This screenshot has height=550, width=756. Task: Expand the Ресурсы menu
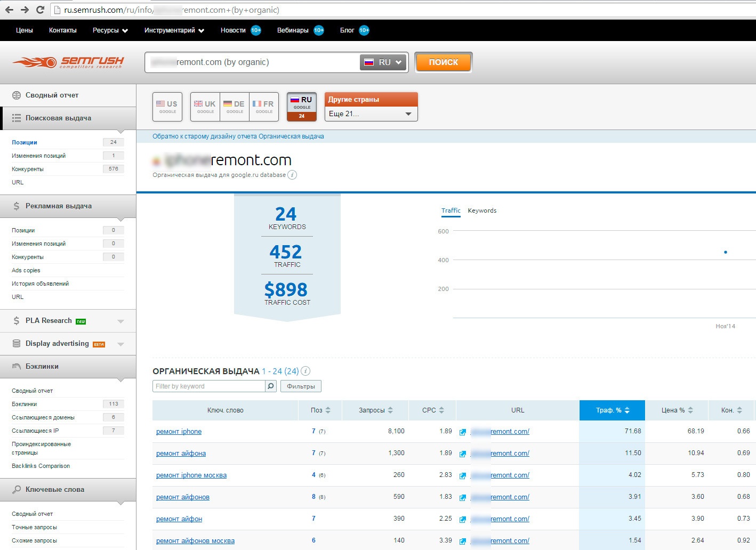tap(110, 30)
